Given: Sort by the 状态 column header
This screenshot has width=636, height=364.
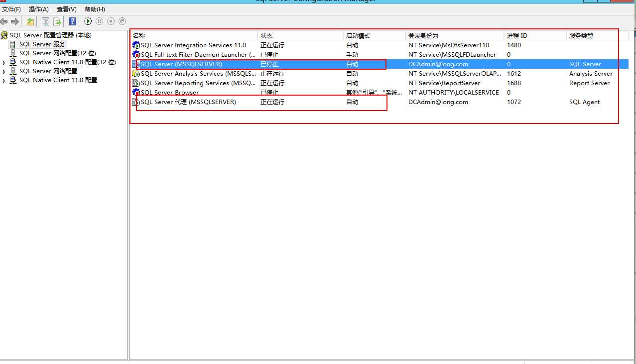Looking at the screenshot, I should coord(300,36).
